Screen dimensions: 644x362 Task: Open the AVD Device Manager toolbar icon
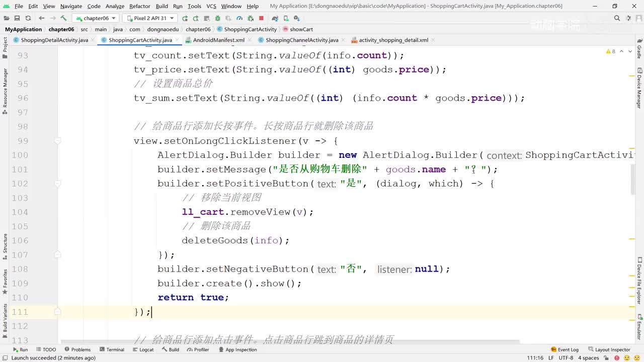tap(285, 18)
